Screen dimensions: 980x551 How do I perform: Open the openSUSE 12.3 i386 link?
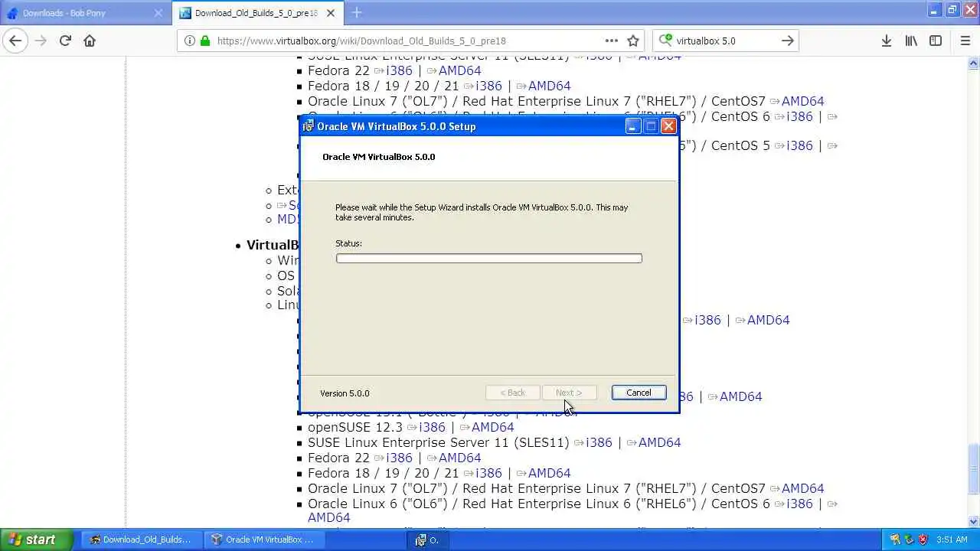pyautogui.click(x=432, y=427)
